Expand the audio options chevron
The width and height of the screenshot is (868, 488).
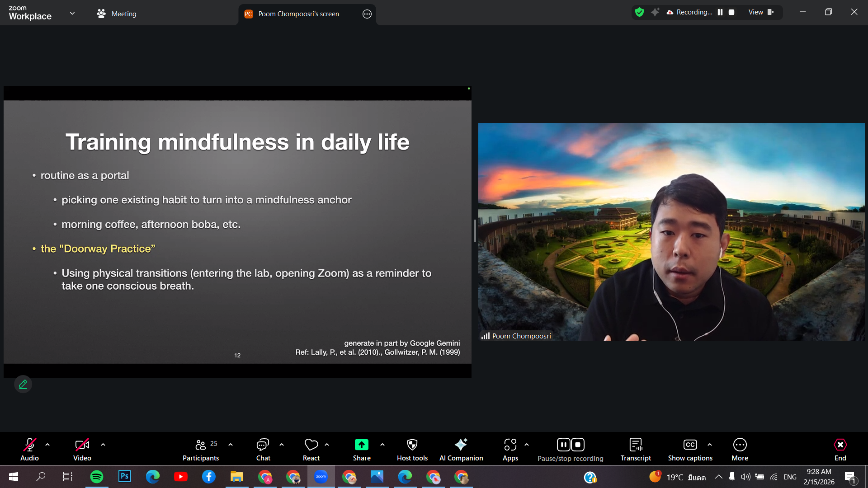[47, 445]
